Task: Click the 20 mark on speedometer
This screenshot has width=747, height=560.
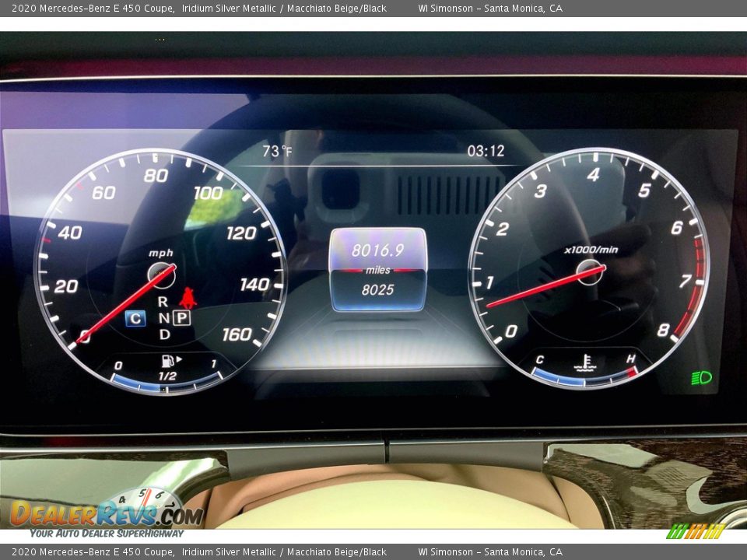Action: (x=65, y=286)
